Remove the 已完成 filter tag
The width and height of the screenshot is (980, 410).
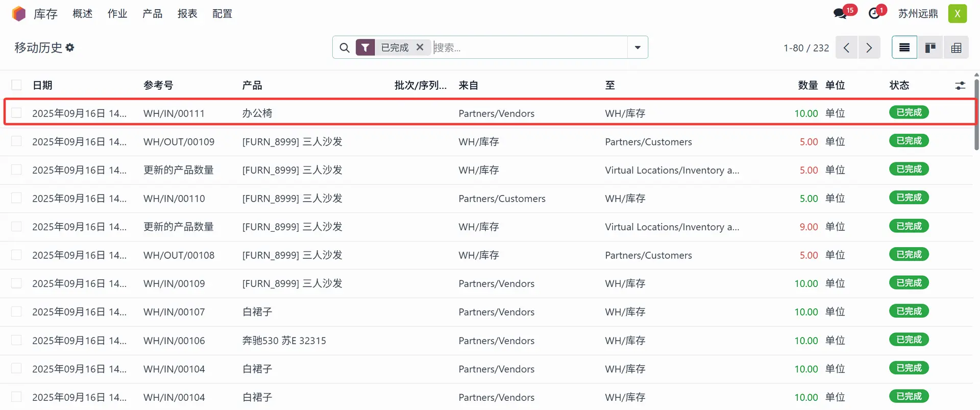pyautogui.click(x=420, y=47)
